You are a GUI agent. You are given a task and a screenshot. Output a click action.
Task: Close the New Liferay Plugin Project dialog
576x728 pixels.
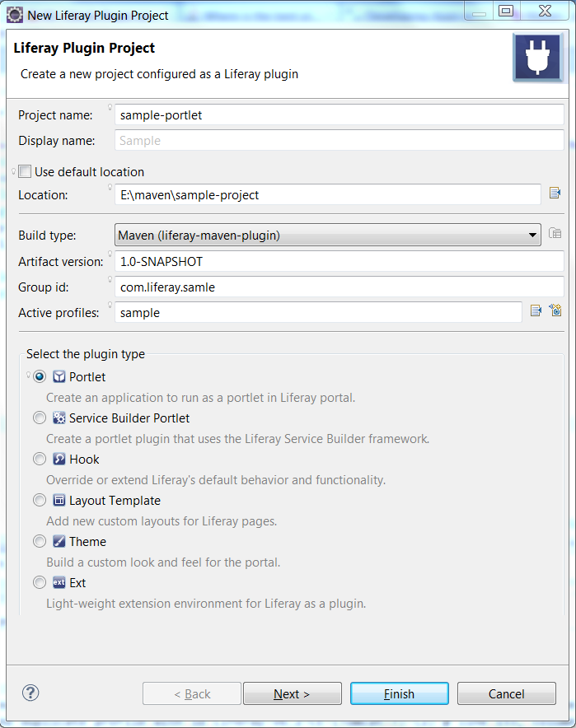click(545, 11)
